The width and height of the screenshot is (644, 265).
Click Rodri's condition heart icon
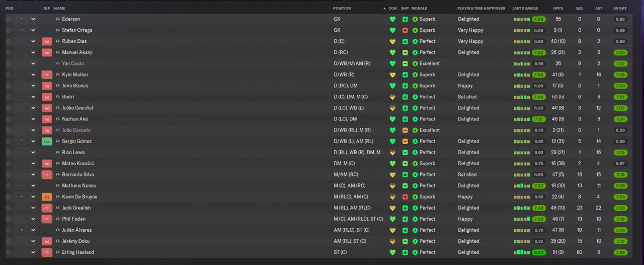pos(392,97)
